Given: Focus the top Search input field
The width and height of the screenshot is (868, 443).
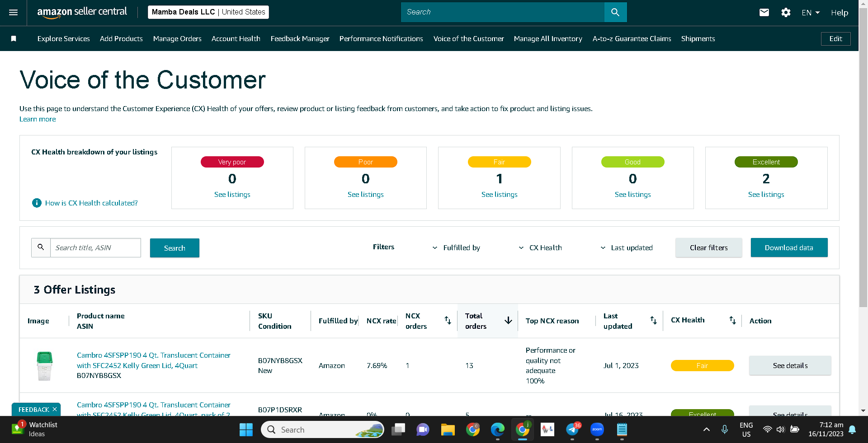Looking at the screenshot, I should (503, 12).
